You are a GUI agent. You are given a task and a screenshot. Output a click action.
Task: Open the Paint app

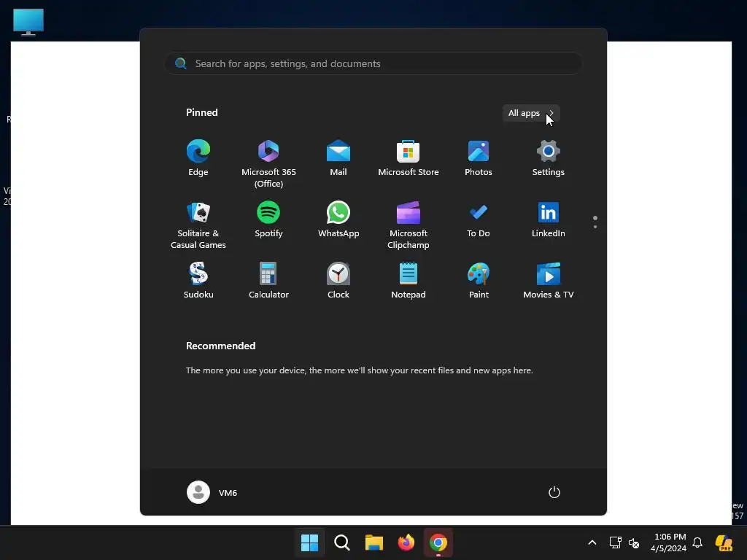pos(479,281)
